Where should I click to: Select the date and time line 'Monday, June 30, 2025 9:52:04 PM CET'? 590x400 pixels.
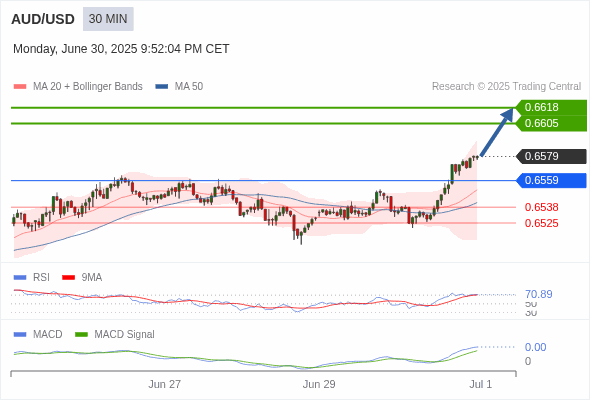pyautogui.click(x=121, y=49)
